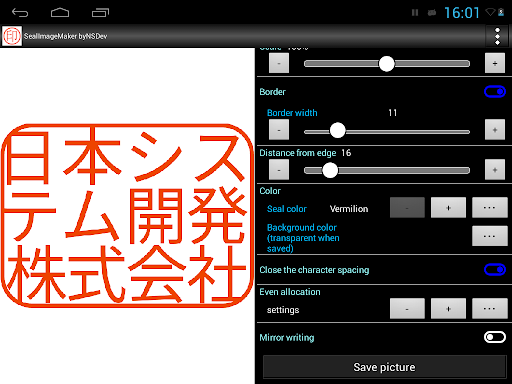Screen dimensions: 512x384
Task: Increase border width with plus button
Action: click(495, 130)
